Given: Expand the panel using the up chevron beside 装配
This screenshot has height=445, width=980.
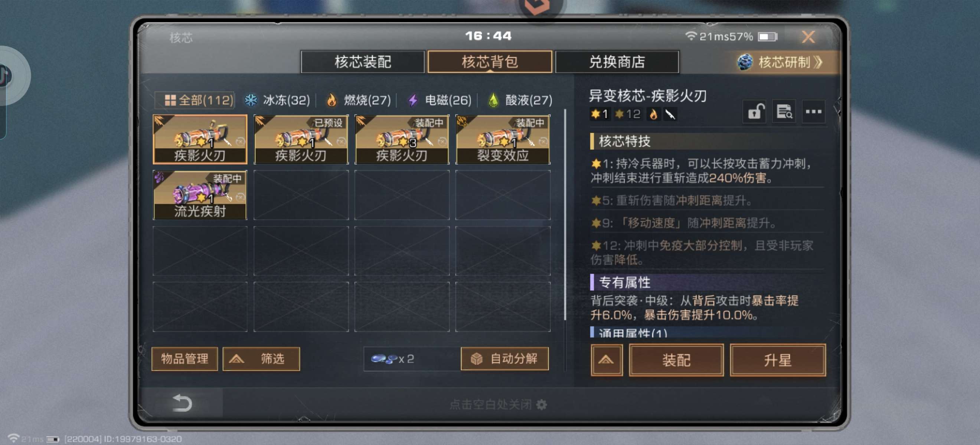Looking at the screenshot, I should [607, 360].
